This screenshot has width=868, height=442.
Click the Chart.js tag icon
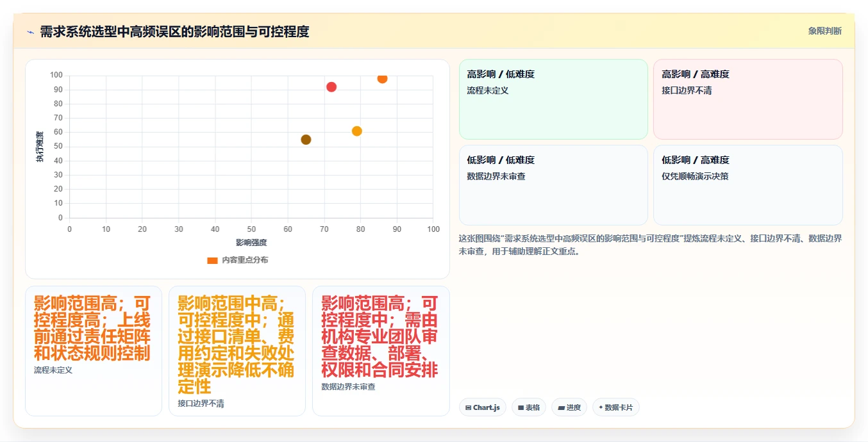pos(469,407)
